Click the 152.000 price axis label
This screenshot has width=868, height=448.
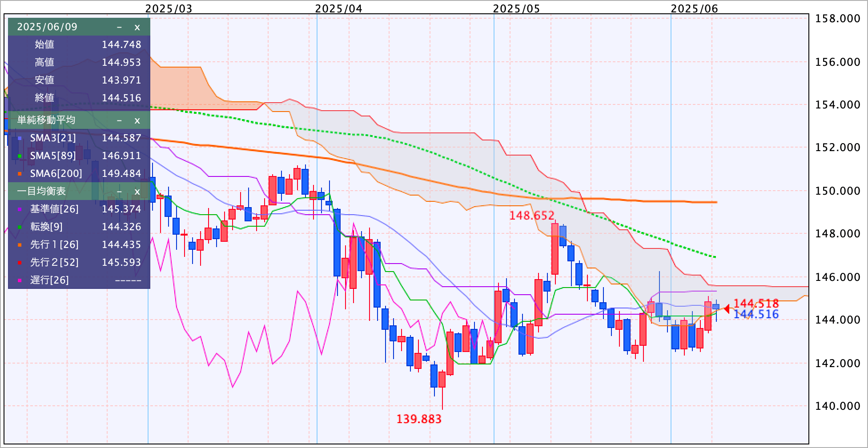pos(837,148)
